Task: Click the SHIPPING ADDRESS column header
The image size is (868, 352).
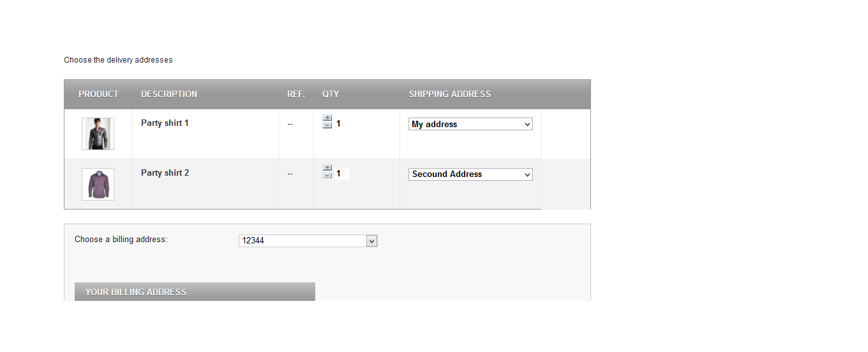Action: point(450,94)
